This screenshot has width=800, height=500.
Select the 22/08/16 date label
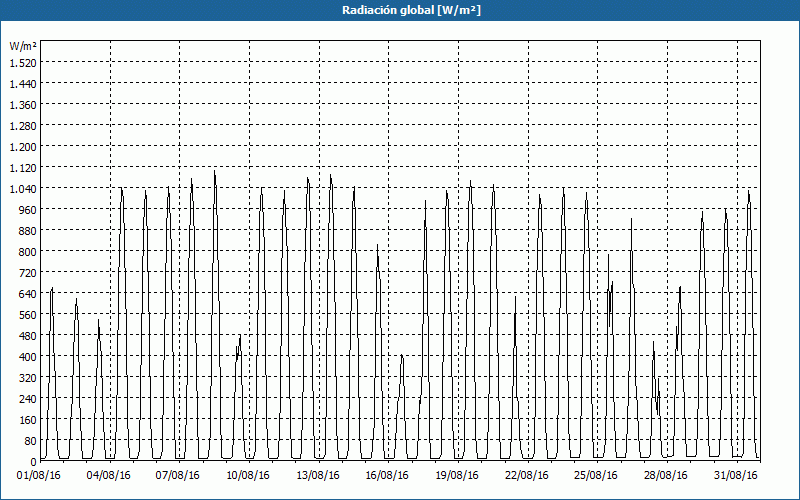pyautogui.click(x=527, y=475)
